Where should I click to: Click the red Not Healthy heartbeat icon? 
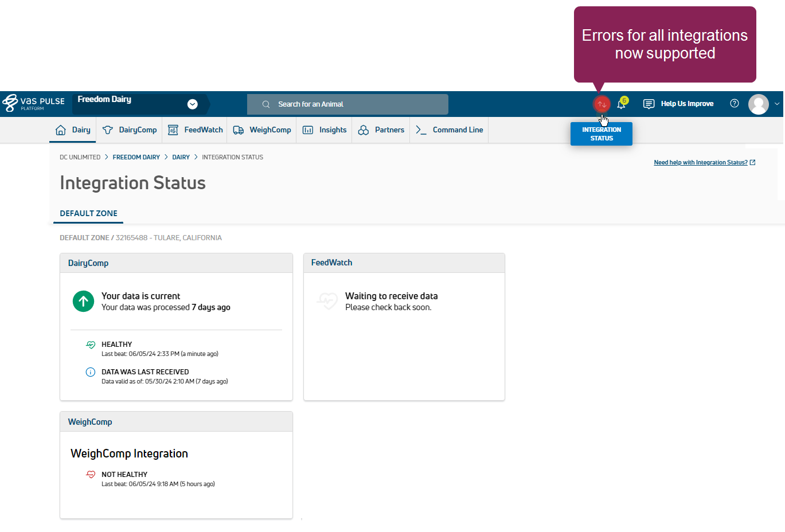[x=91, y=475]
